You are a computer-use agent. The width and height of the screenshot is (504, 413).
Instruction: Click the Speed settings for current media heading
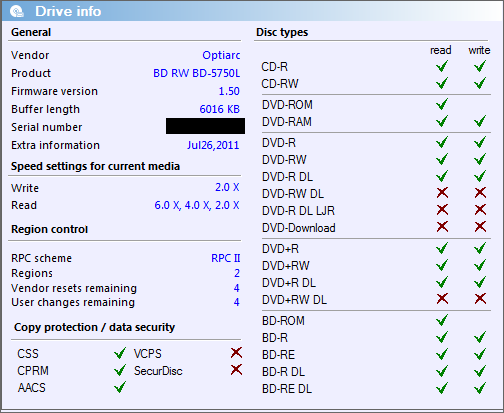pos(95,166)
